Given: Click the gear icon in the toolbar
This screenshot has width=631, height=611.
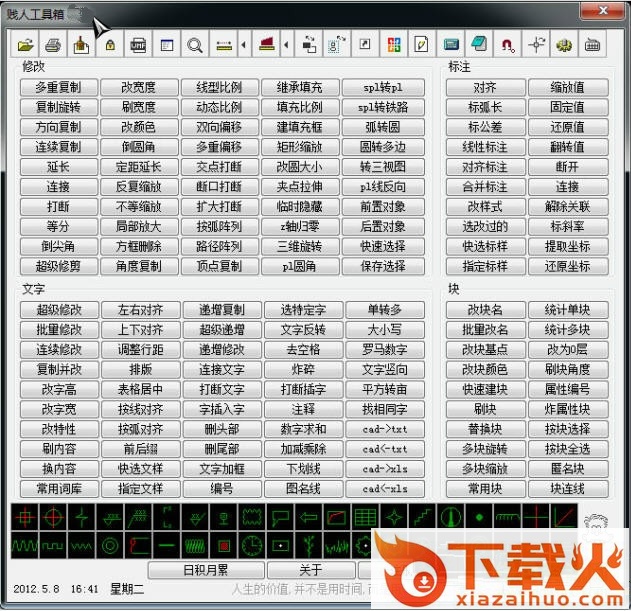Looking at the screenshot, I should [564, 45].
